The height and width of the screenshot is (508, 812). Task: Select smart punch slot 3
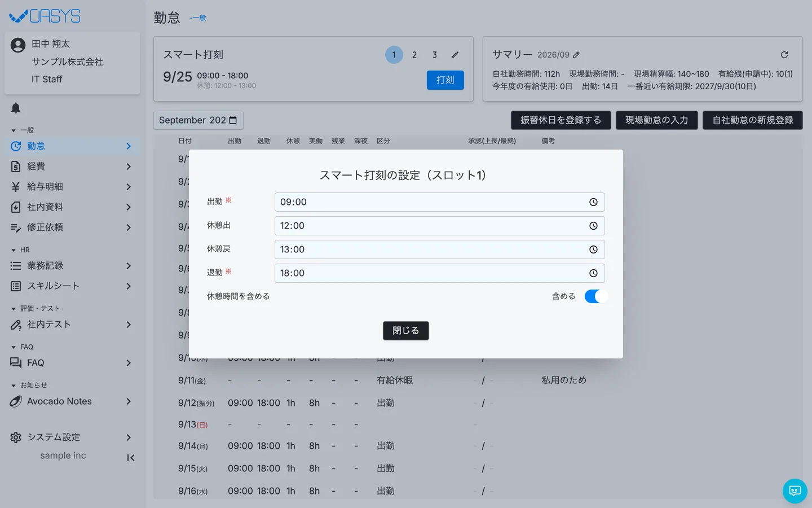point(435,55)
